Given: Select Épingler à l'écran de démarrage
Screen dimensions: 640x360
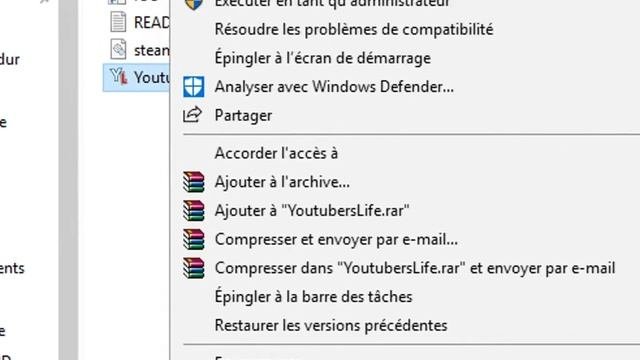Looking at the screenshot, I should [322, 58].
